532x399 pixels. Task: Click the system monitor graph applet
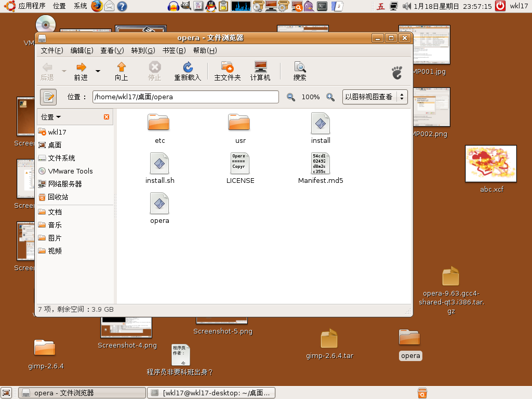click(241, 6)
